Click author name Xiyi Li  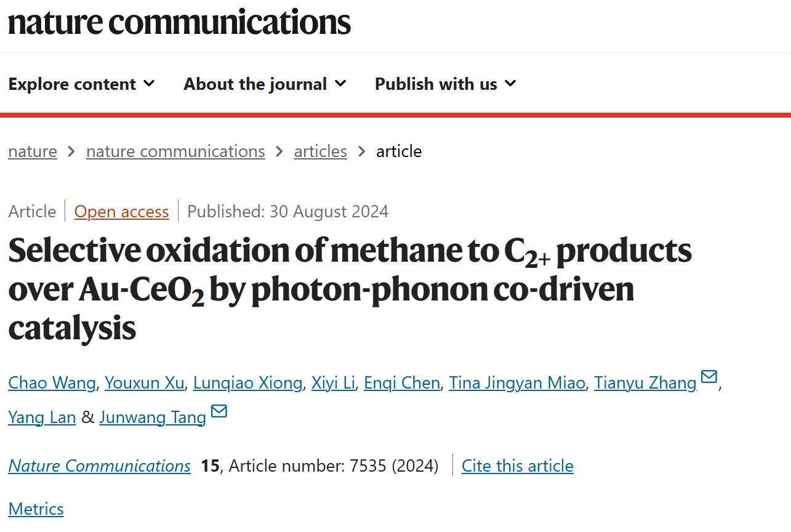[333, 383]
